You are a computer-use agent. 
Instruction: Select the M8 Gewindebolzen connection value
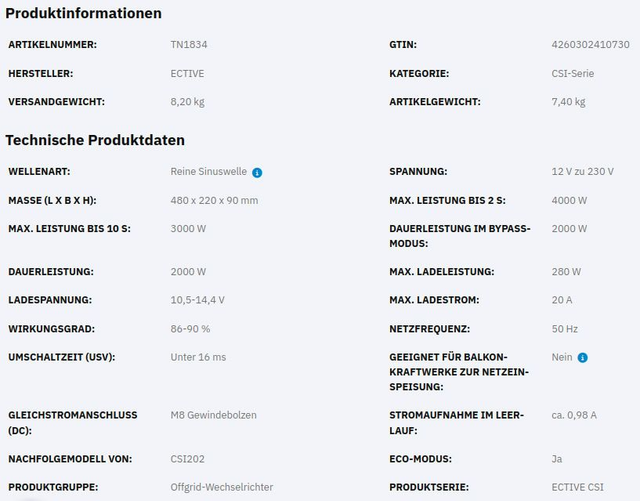point(212,415)
